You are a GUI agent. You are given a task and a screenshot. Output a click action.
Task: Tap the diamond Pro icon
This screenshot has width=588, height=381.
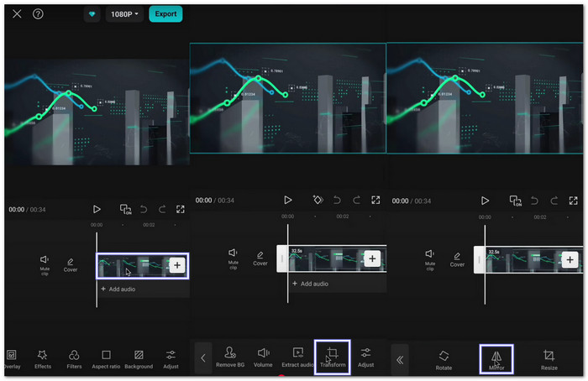[92, 14]
